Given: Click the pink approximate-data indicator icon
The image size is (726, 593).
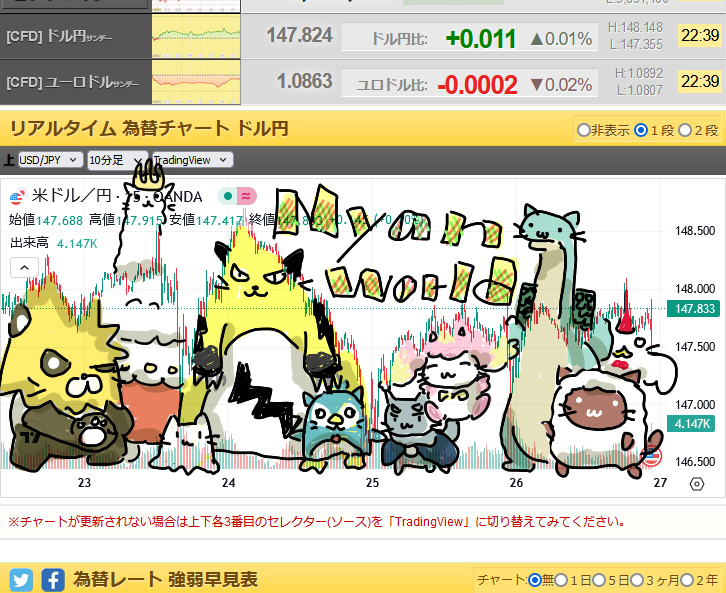Looking at the screenshot, I should [246, 196].
